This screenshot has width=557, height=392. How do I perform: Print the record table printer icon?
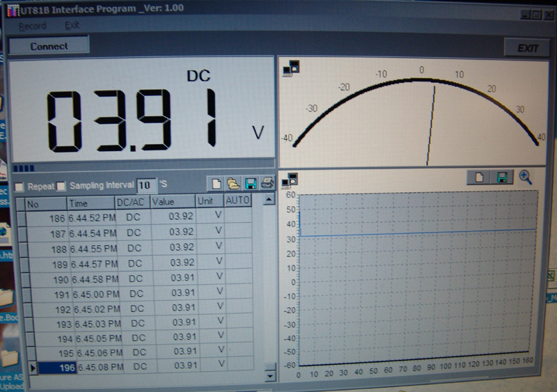click(267, 183)
